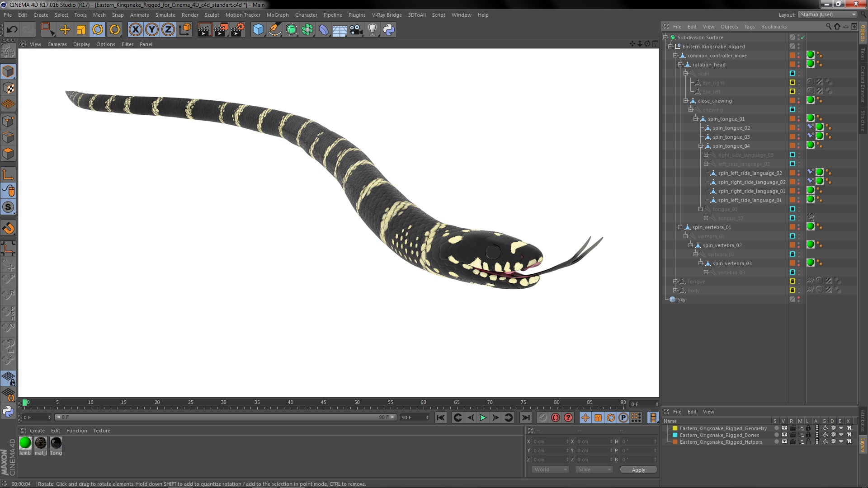
Task: Collapse the close_chewing node
Action: point(686,101)
